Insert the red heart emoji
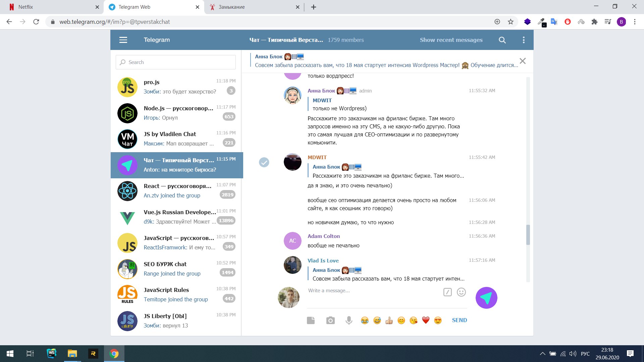644x362 pixels. pyautogui.click(x=426, y=320)
